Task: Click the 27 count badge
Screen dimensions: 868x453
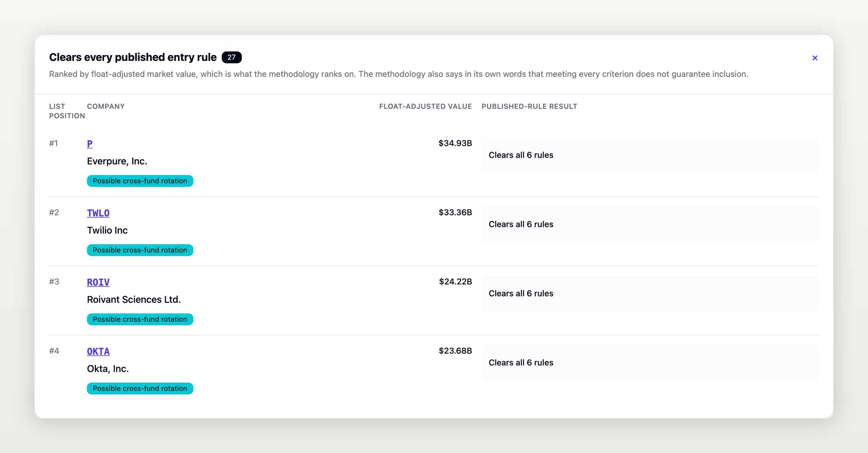Action: 231,57
